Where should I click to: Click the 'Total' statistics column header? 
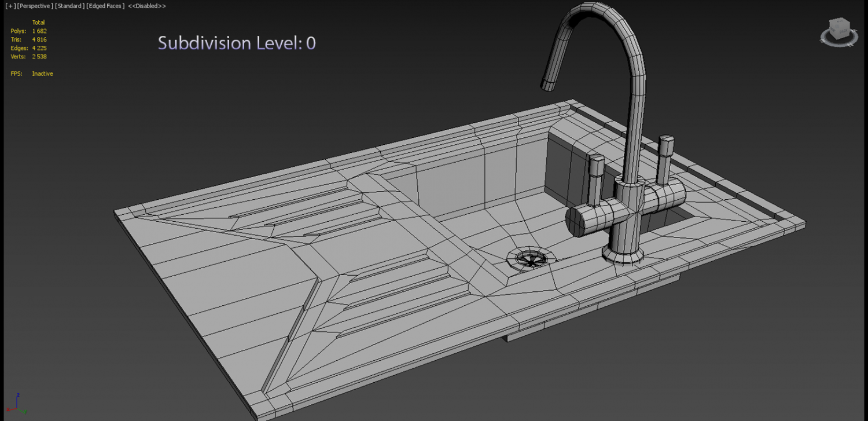tap(38, 23)
